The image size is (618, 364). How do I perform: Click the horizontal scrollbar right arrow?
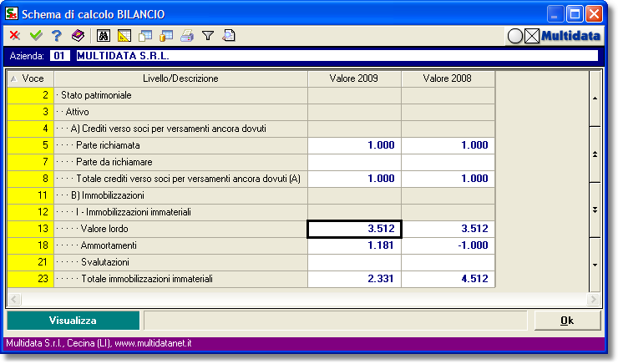[x=593, y=300]
